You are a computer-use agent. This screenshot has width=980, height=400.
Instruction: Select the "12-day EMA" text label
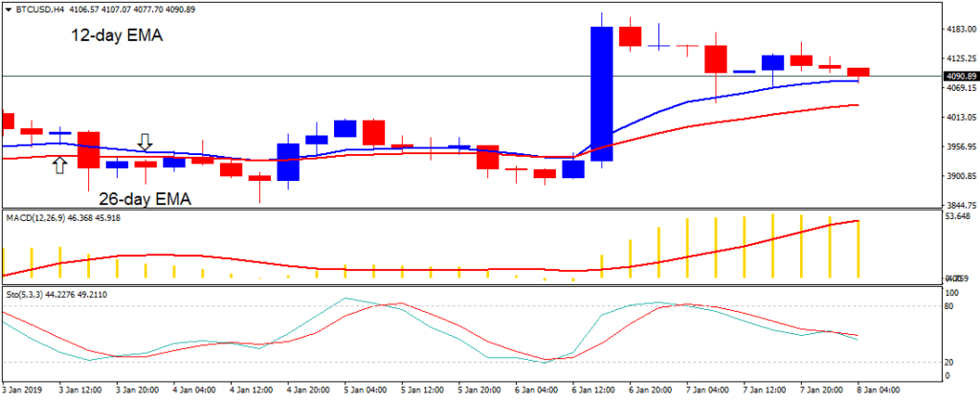[116, 35]
